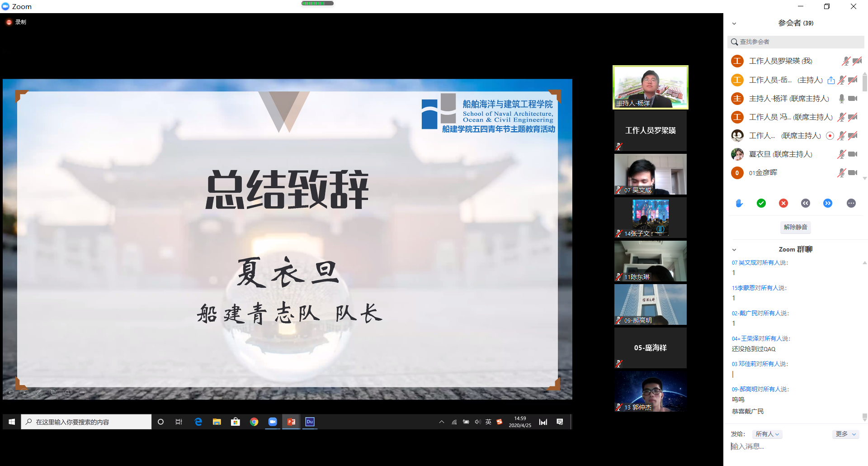Image resolution: width=868 pixels, height=466 pixels.
Task: Toggle 夏衣旦's camera icon
Action: click(853, 154)
